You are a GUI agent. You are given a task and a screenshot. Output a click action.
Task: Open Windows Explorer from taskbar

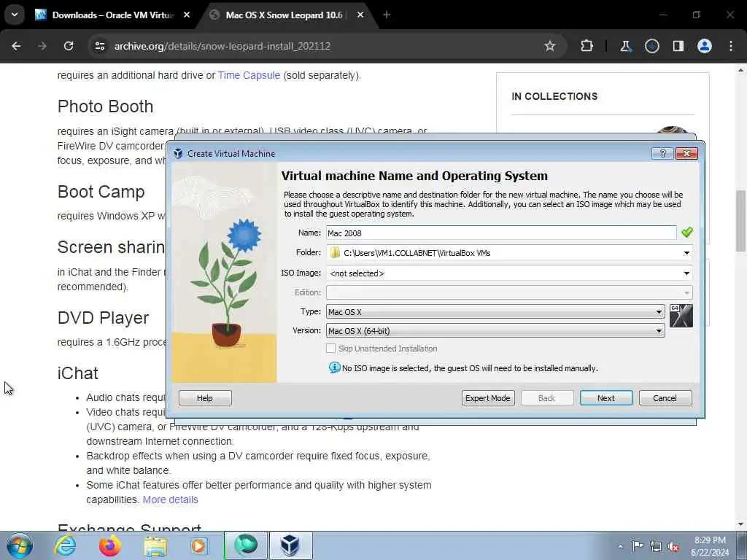[155, 545]
